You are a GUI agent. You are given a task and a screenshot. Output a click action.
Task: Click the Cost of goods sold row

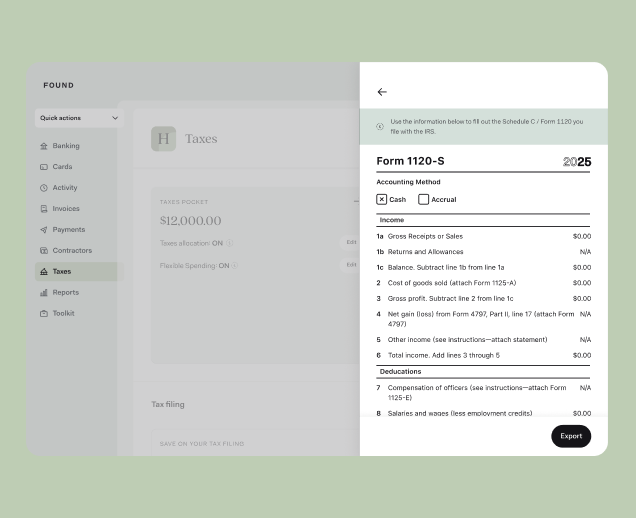(483, 283)
